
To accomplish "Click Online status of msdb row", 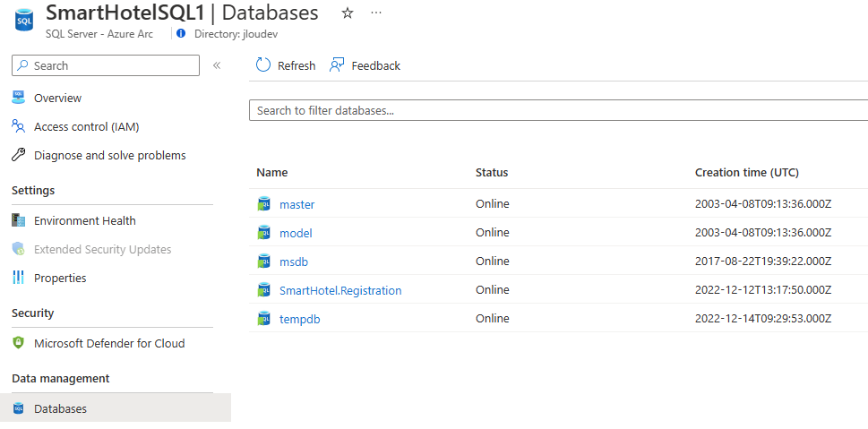I will click(492, 262).
